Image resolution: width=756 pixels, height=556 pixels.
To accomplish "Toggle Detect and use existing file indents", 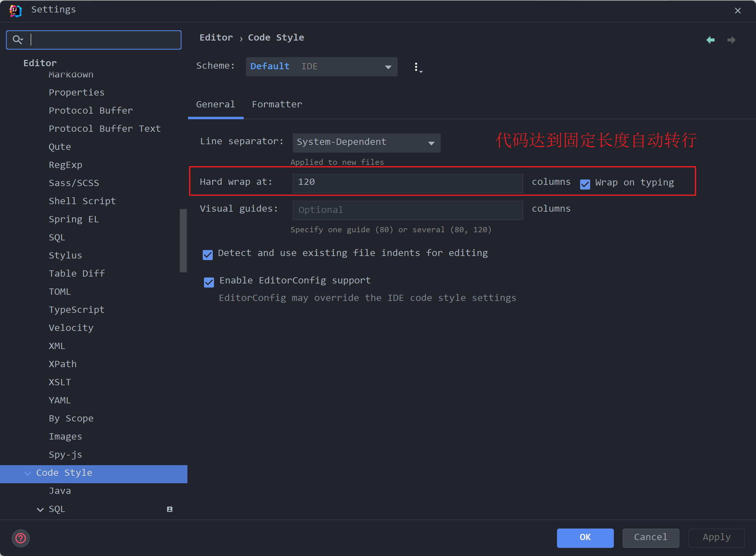I will [208, 255].
